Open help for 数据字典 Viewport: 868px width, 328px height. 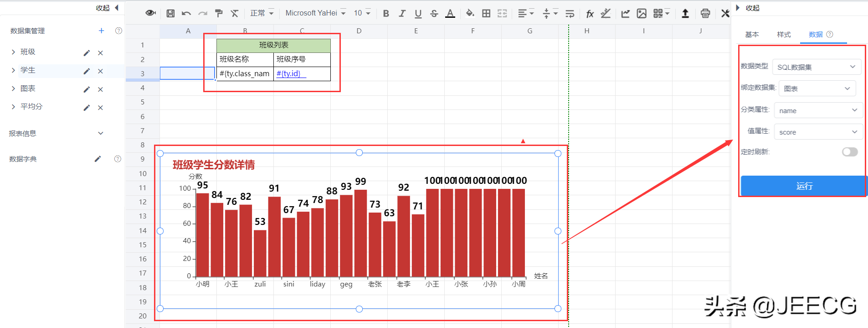coord(118,159)
